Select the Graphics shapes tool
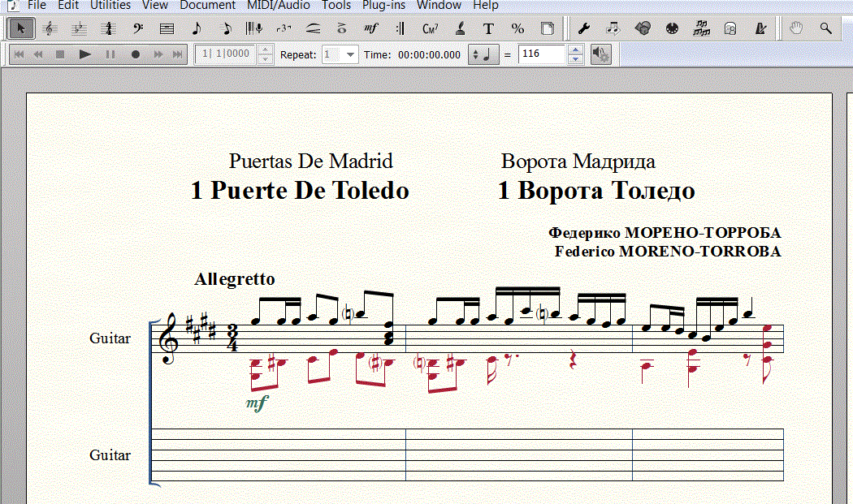This screenshot has height=504, width=853. [x=643, y=28]
